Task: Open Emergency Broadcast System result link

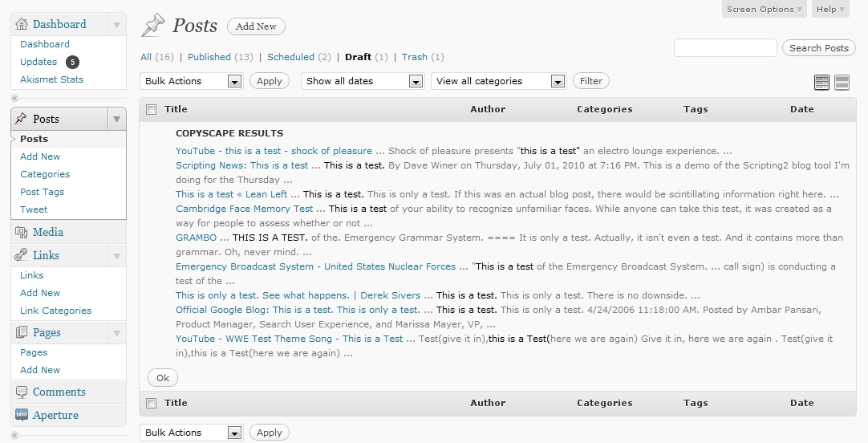Action: coord(315,266)
